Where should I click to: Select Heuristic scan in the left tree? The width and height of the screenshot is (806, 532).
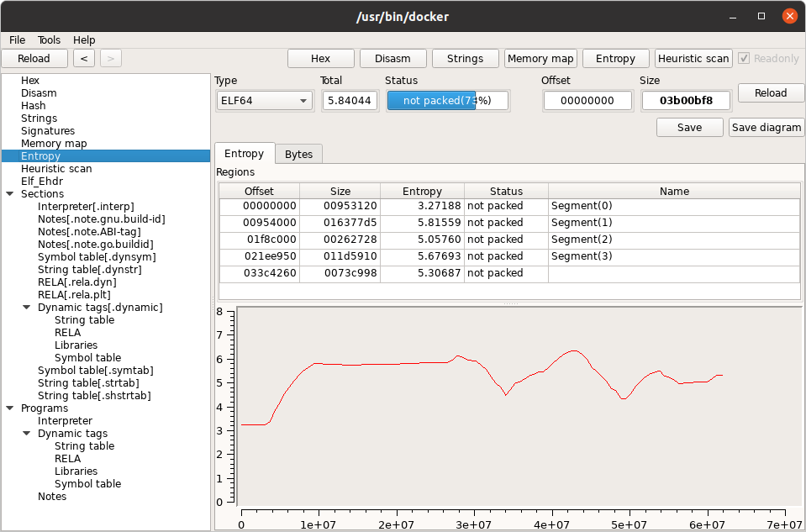click(x=56, y=169)
